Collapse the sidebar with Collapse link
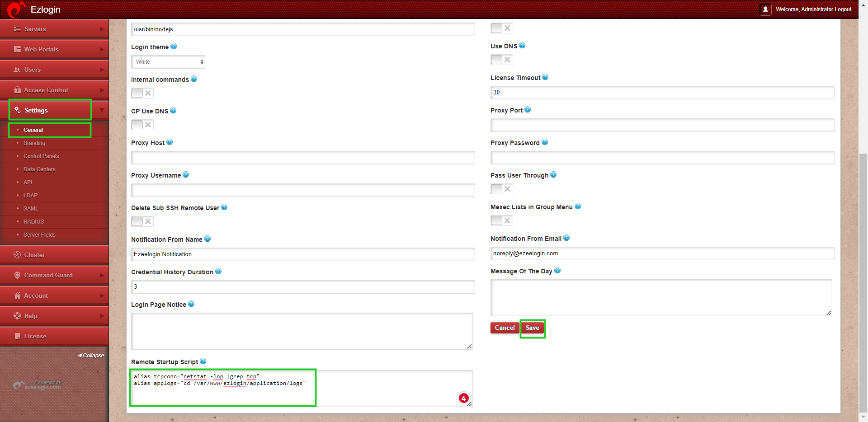The image size is (868, 422). [91, 355]
